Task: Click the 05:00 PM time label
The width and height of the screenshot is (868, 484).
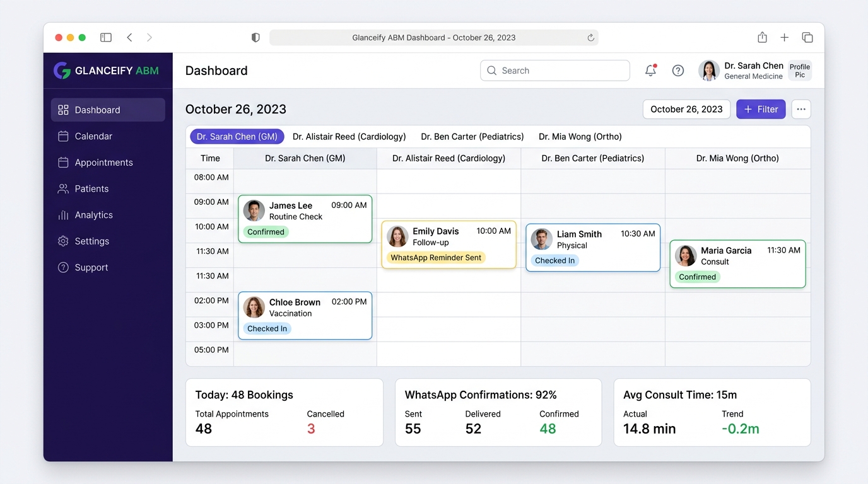Action: click(211, 350)
